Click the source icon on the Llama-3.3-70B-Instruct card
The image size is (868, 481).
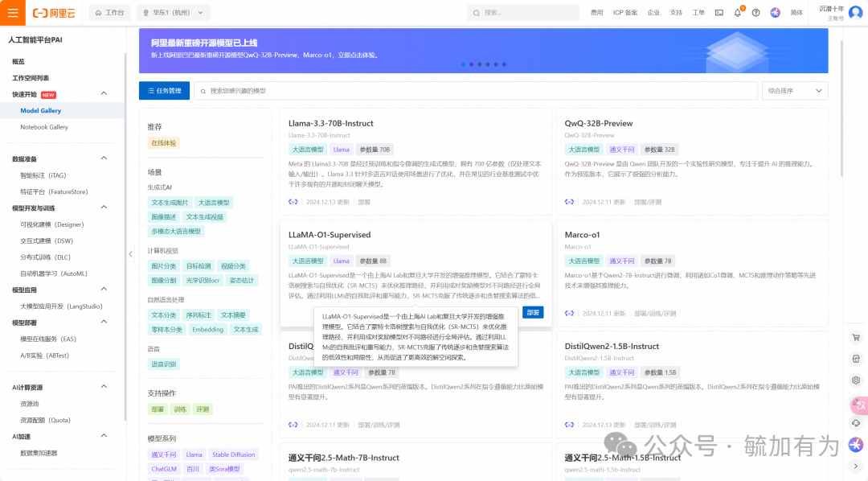coord(293,202)
